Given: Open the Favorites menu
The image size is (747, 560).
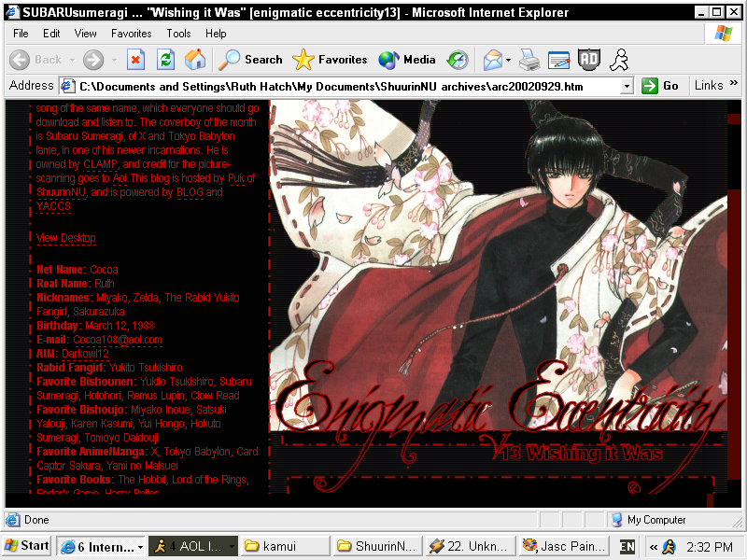Looking at the screenshot, I should 131,34.
